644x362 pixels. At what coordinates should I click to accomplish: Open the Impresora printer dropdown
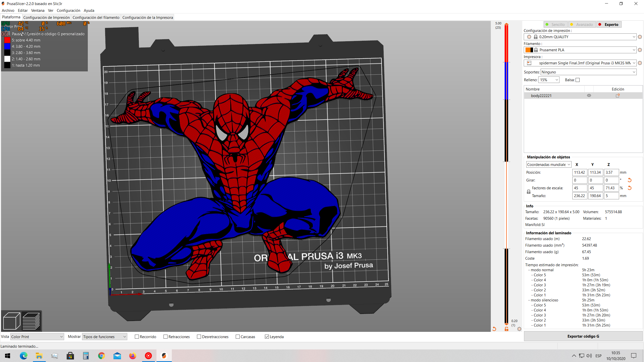580,63
